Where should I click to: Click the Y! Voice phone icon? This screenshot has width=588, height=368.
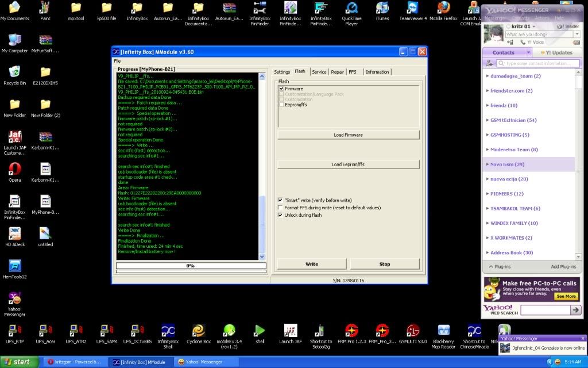[x=523, y=42]
